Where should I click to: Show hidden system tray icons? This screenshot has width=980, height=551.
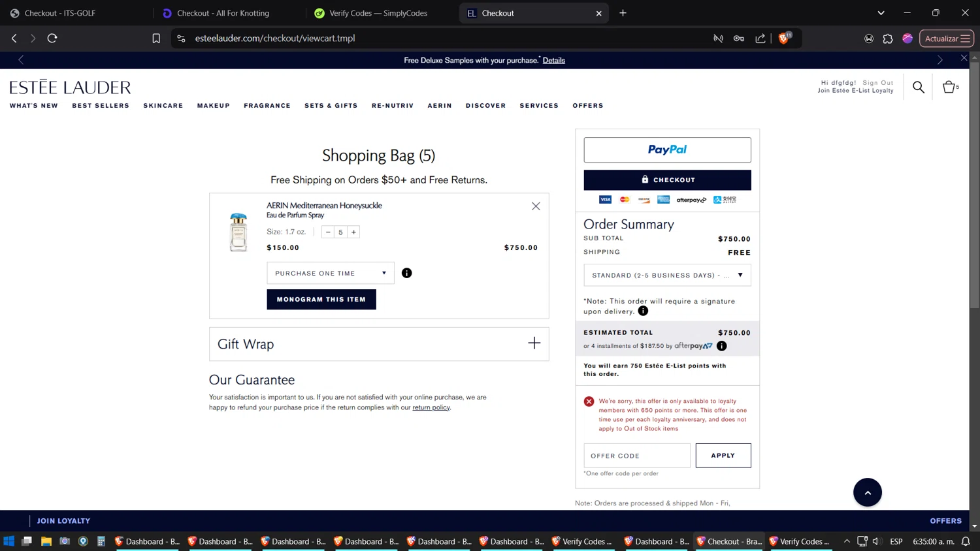(847, 541)
